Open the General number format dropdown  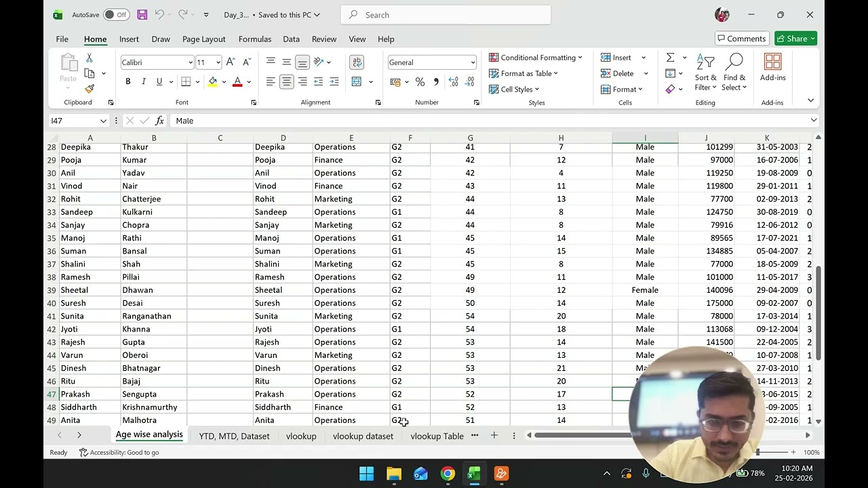click(473, 62)
